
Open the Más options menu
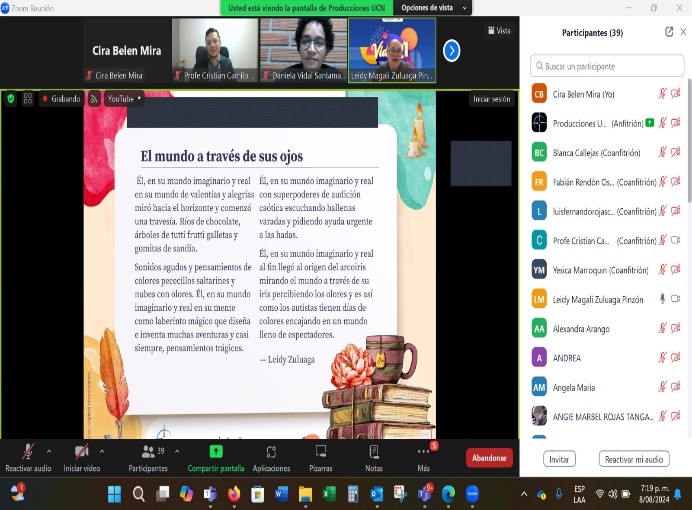(424, 452)
